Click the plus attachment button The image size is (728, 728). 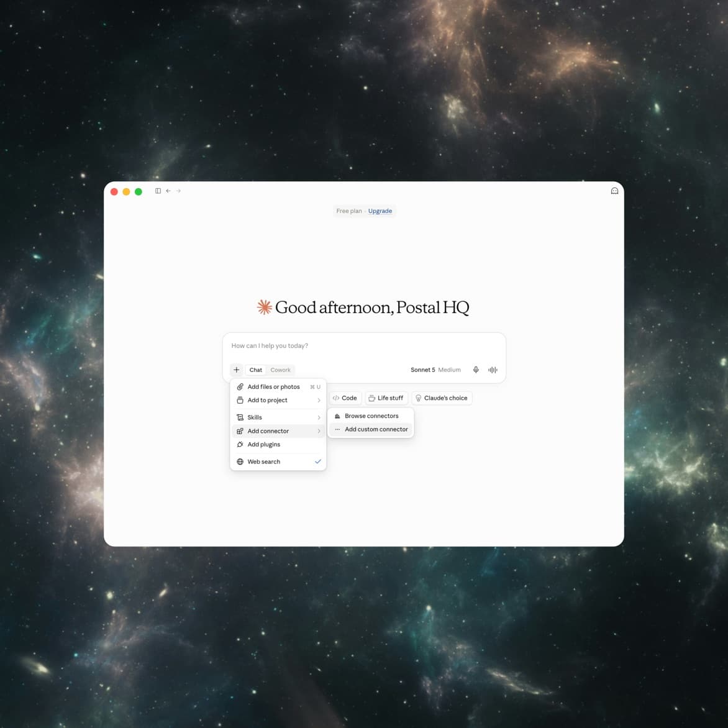point(236,370)
